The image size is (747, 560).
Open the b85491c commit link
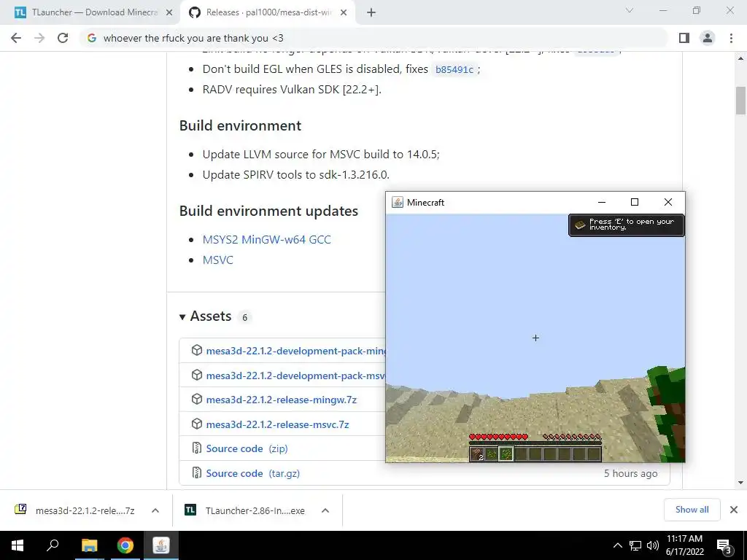point(454,69)
